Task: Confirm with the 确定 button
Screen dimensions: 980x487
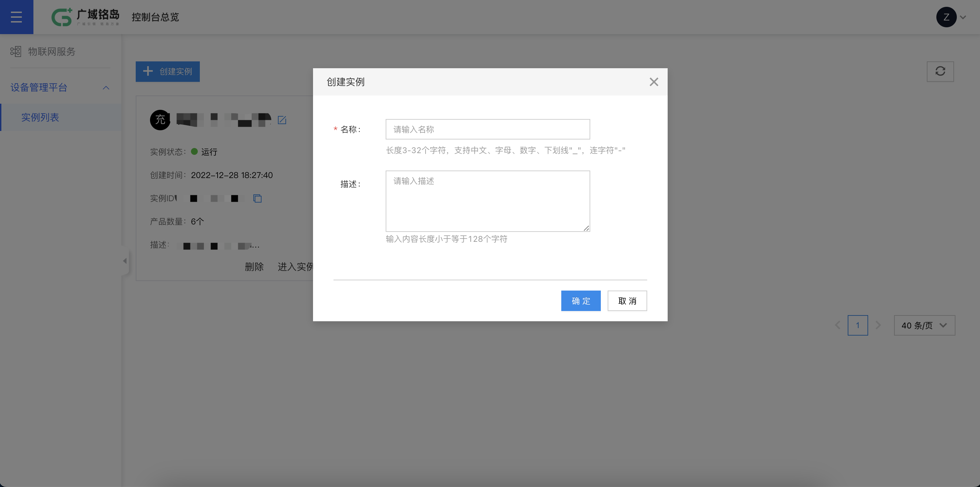Action: (581, 301)
